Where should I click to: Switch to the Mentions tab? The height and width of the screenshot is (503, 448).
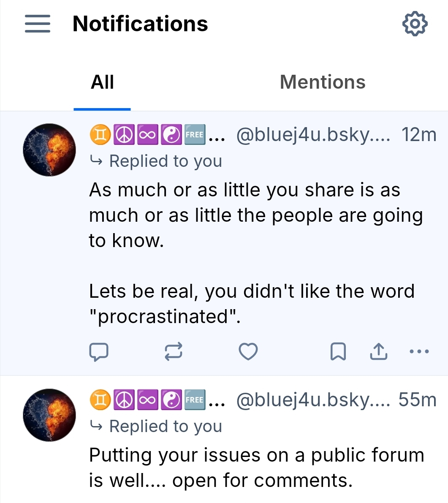(323, 82)
